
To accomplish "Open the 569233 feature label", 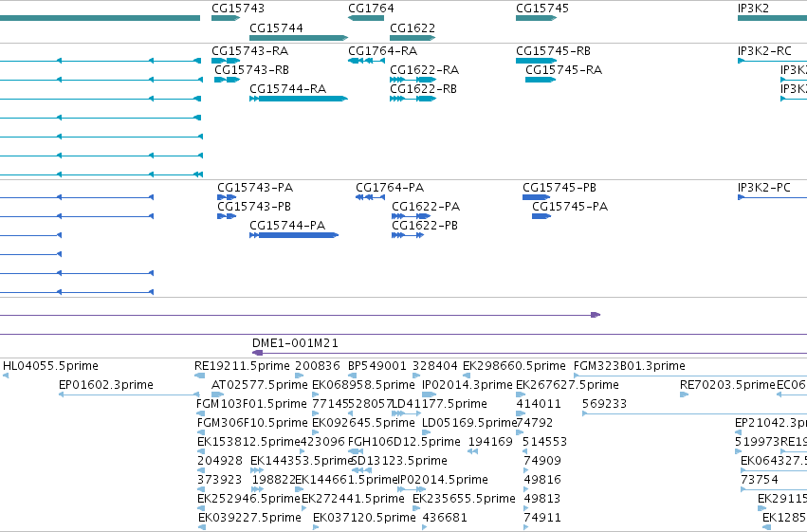I will pyautogui.click(x=605, y=404).
